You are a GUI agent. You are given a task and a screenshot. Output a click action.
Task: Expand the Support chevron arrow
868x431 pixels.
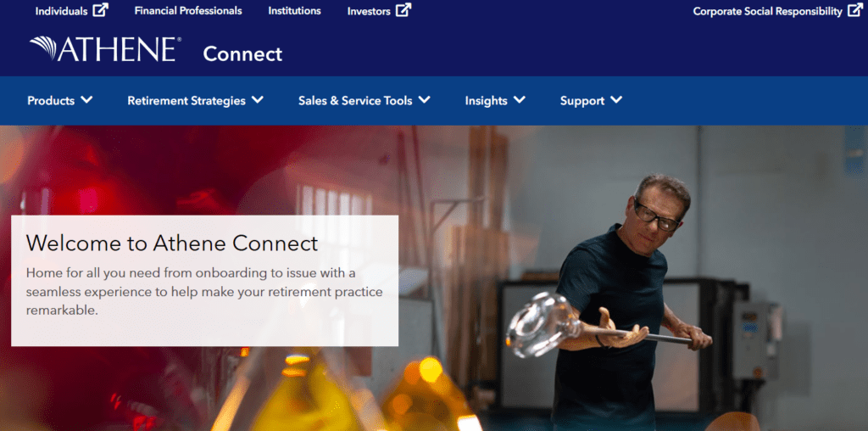[616, 100]
